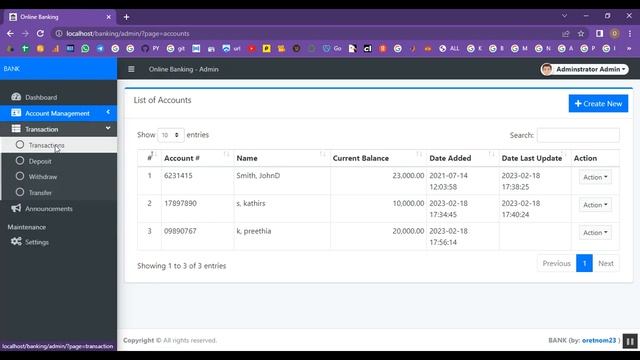The height and width of the screenshot is (360, 640).
Task: Reload the page
Action: click(40, 33)
